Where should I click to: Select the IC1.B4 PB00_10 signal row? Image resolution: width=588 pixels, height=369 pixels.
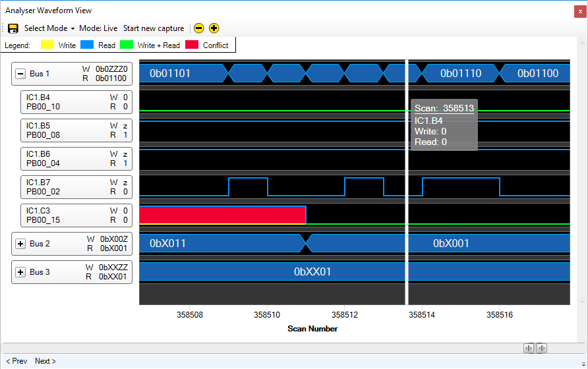tap(76, 102)
